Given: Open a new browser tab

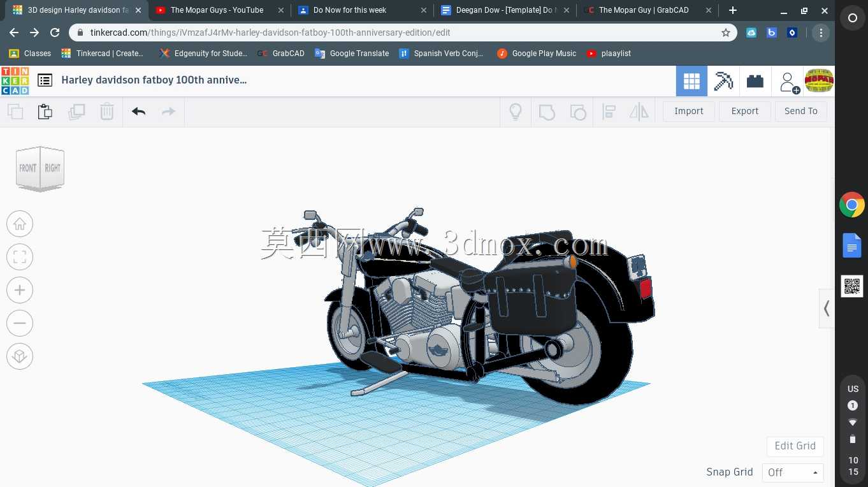Looking at the screenshot, I should point(733,10).
